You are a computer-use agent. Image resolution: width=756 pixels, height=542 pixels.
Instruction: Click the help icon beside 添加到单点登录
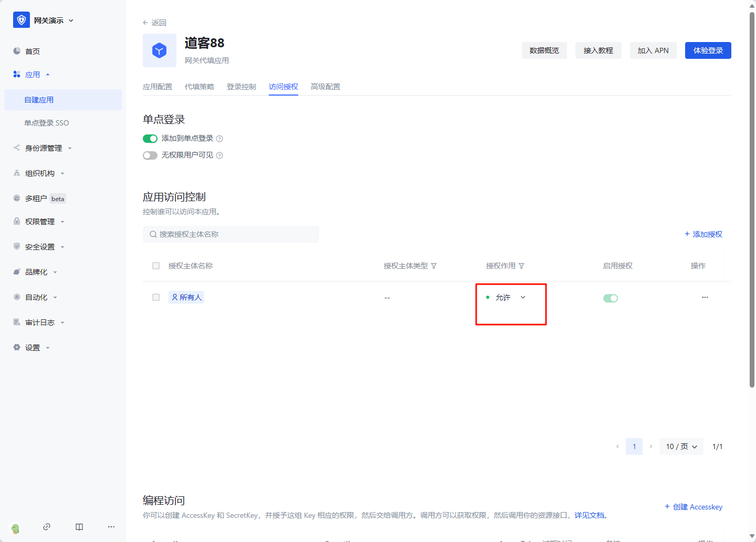pyautogui.click(x=219, y=139)
